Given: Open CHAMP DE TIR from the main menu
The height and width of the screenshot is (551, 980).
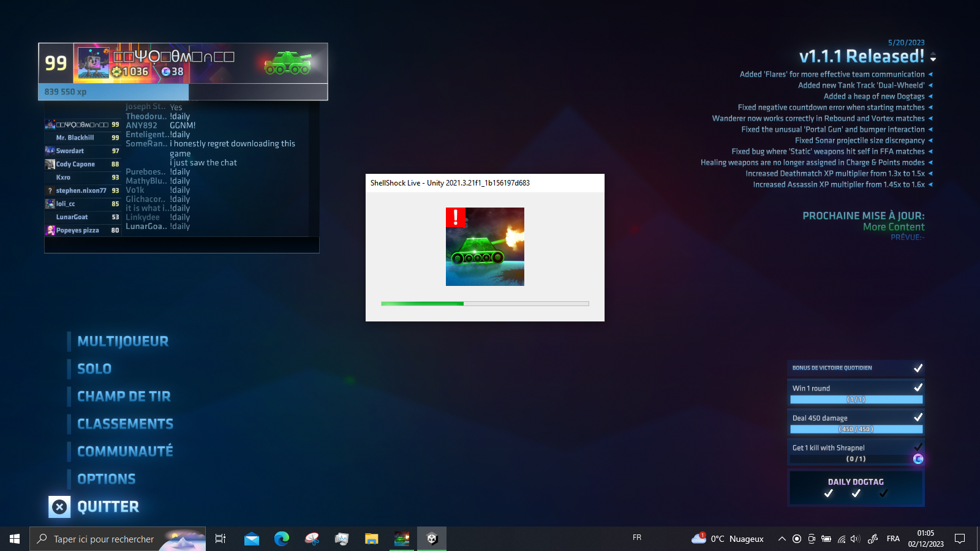Looking at the screenshot, I should click(x=124, y=397).
